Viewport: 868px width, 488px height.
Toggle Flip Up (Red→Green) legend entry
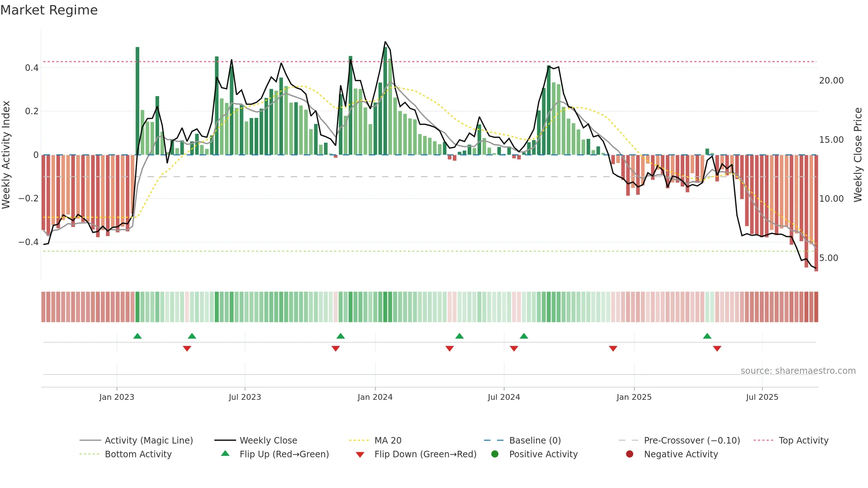click(275, 454)
